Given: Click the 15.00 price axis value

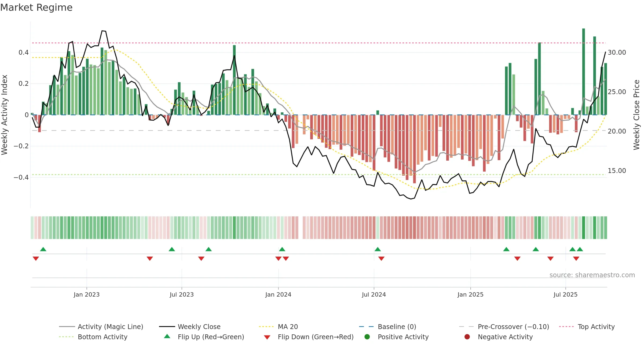Looking at the screenshot, I should 617,171.
